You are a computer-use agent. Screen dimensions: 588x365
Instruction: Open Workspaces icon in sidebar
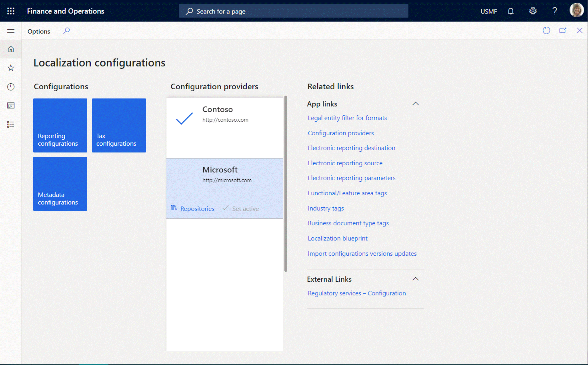11,106
